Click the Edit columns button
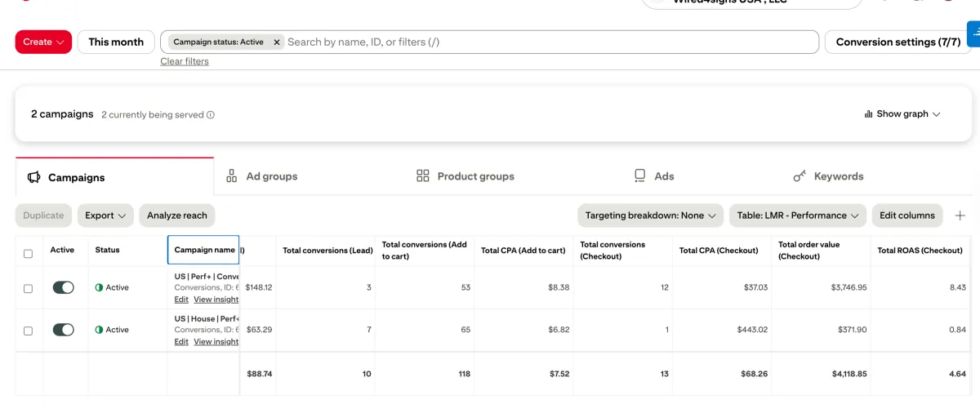Screen dimensions: 980x404 point(906,215)
